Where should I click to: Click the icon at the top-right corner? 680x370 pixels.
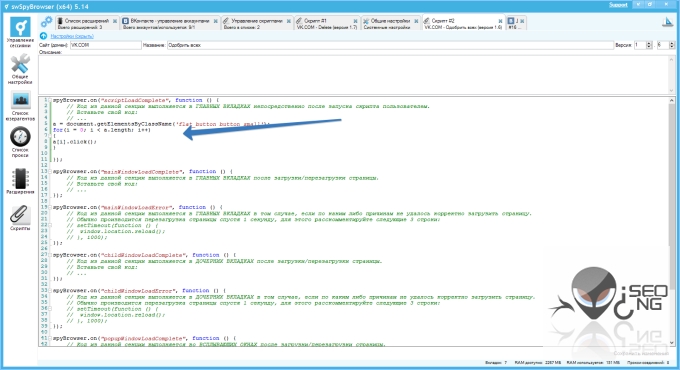(668, 22)
